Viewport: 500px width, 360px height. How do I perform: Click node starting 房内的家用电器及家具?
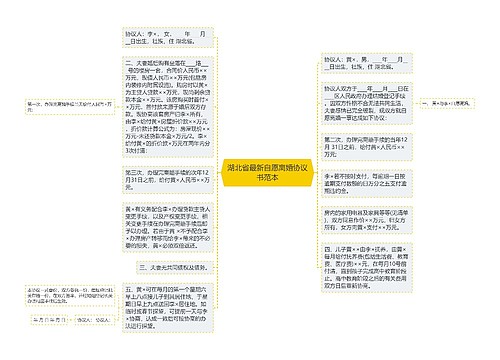(367, 220)
